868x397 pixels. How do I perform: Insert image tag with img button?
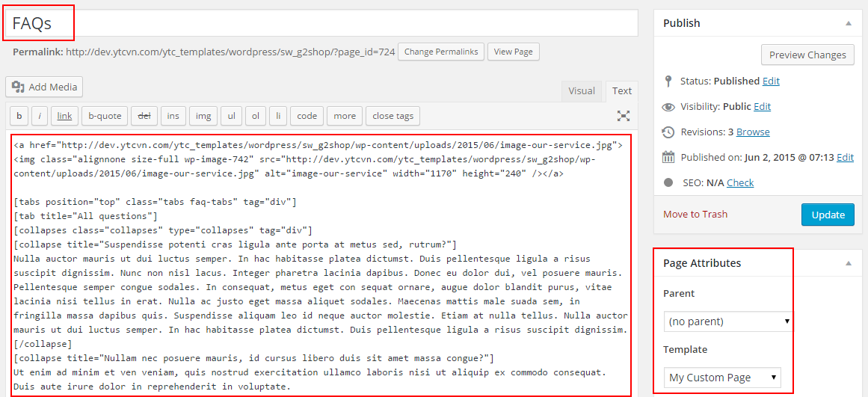pos(203,116)
